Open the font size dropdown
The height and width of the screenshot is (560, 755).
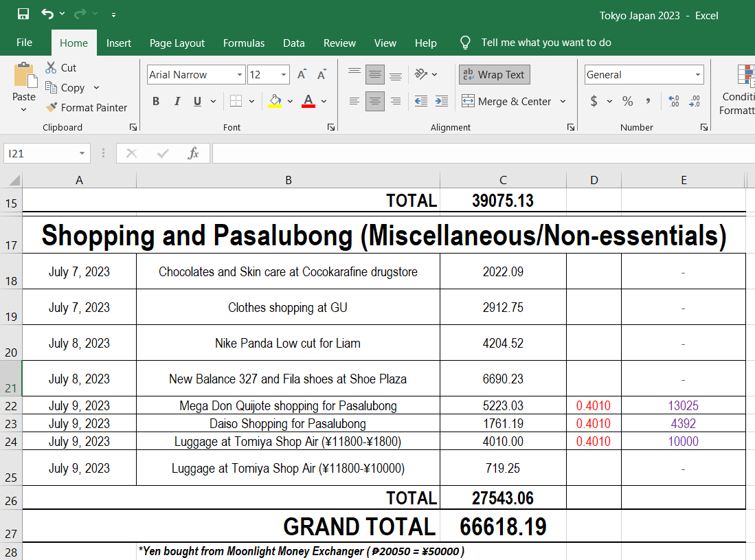coord(284,75)
